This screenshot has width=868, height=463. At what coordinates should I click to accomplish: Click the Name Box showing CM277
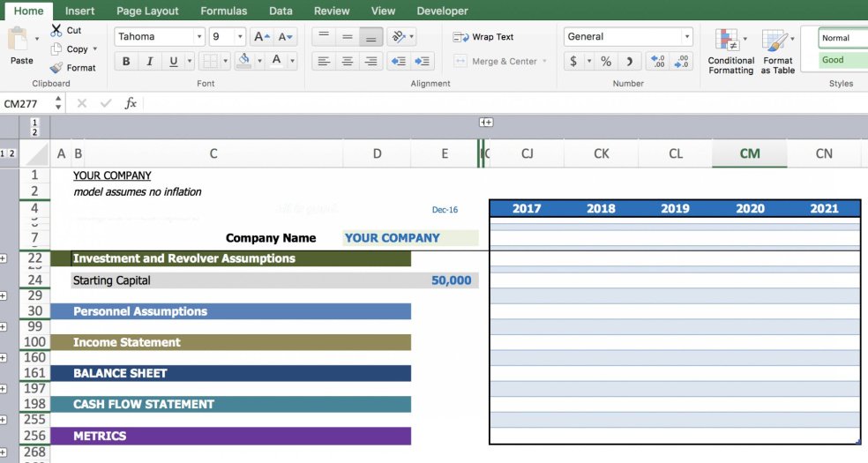pos(26,103)
